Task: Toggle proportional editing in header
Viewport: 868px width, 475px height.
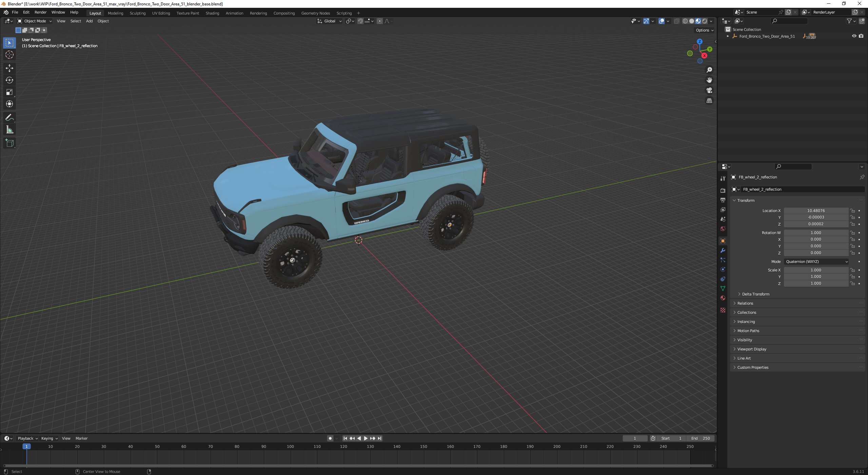Action: (380, 21)
